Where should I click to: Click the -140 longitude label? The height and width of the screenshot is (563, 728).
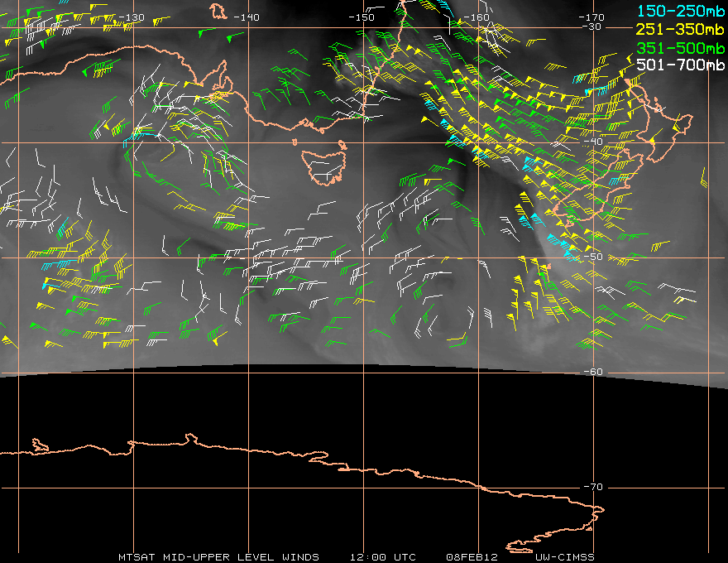click(245, 17)
